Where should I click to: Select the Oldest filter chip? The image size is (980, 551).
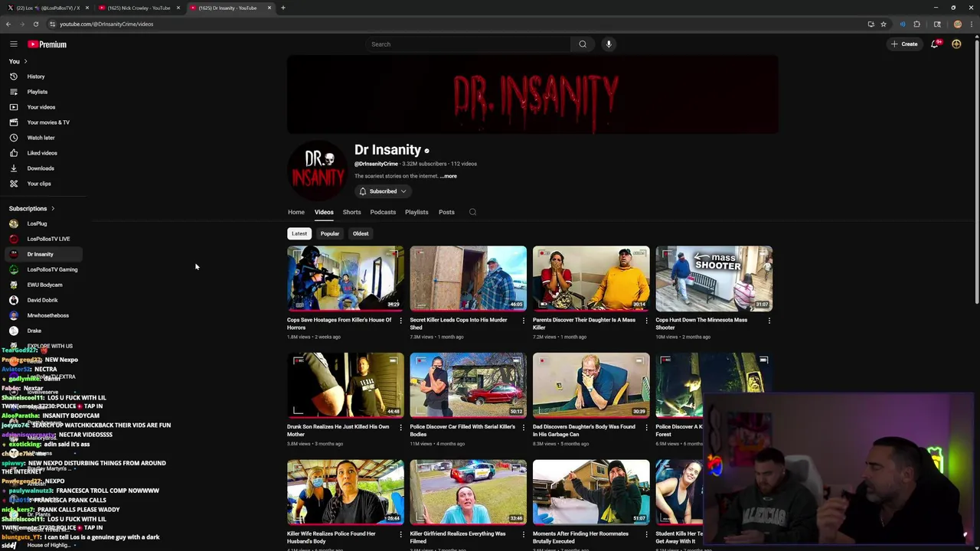[361, 233]
